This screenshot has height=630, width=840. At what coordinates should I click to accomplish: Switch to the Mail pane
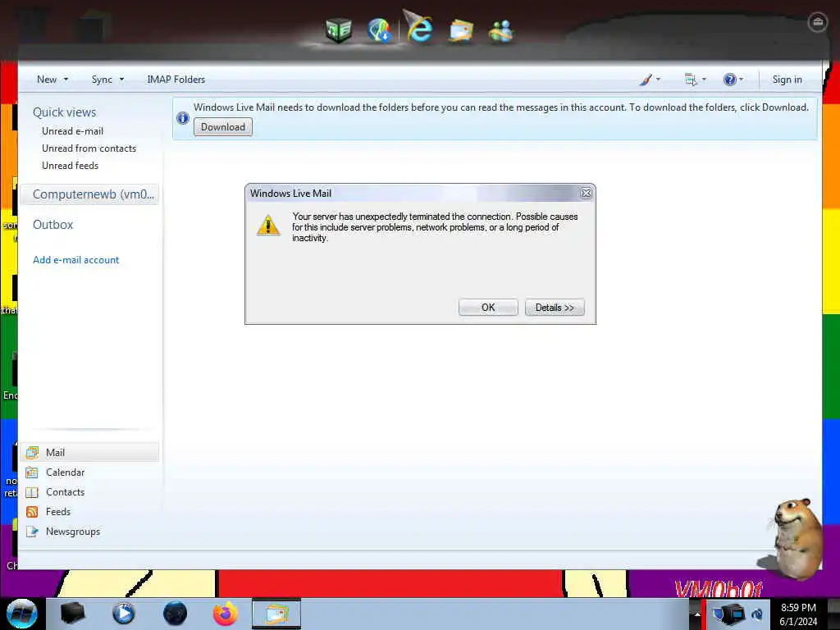click(x=90, y=453)
